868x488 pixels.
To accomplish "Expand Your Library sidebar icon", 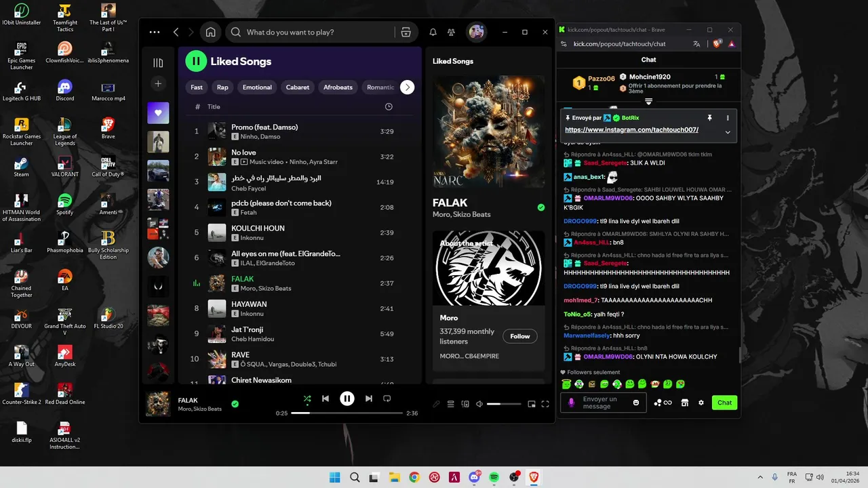I will (158, 63).
